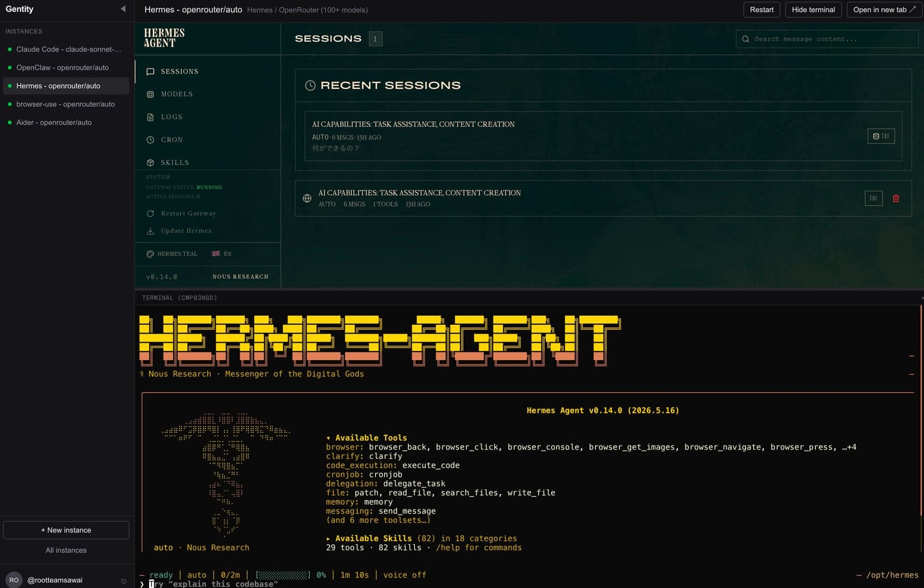The image size is (924, 588).
Task: Collapse the Gentity sidebar with the arrow icon
Action: (x=122, y=9)
